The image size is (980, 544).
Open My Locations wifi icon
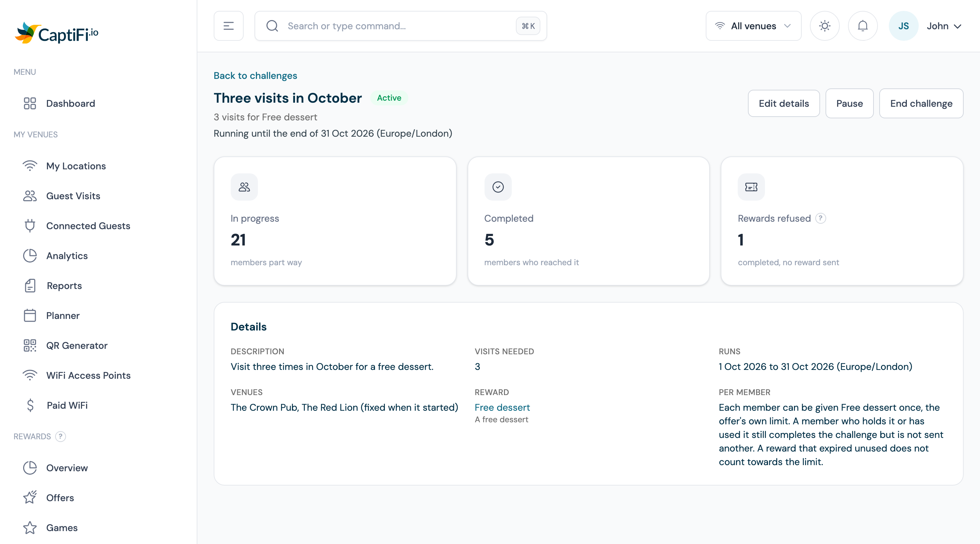(30, 166)
